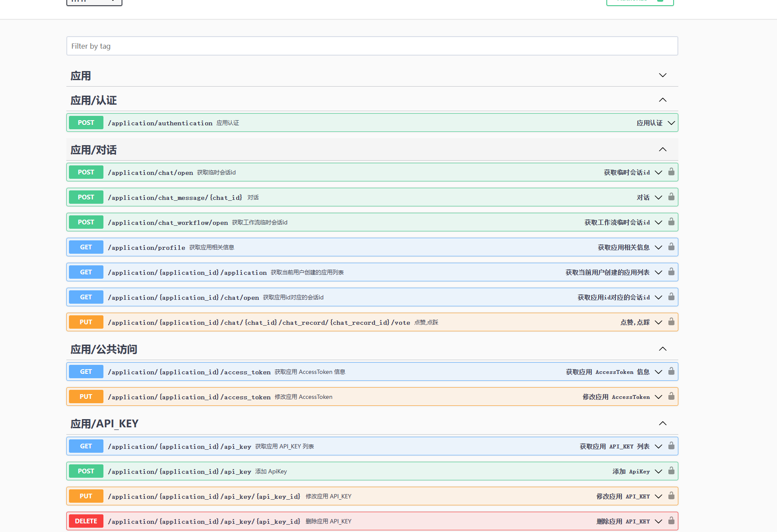Collapse the 应用/API_KEY section
777x532 pixels.
tap(662, 423)
